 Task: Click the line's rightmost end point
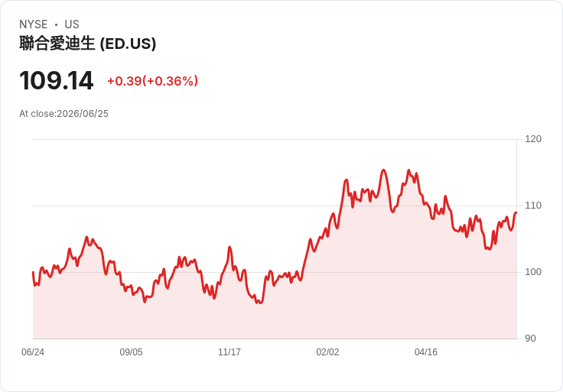point(516,212)
